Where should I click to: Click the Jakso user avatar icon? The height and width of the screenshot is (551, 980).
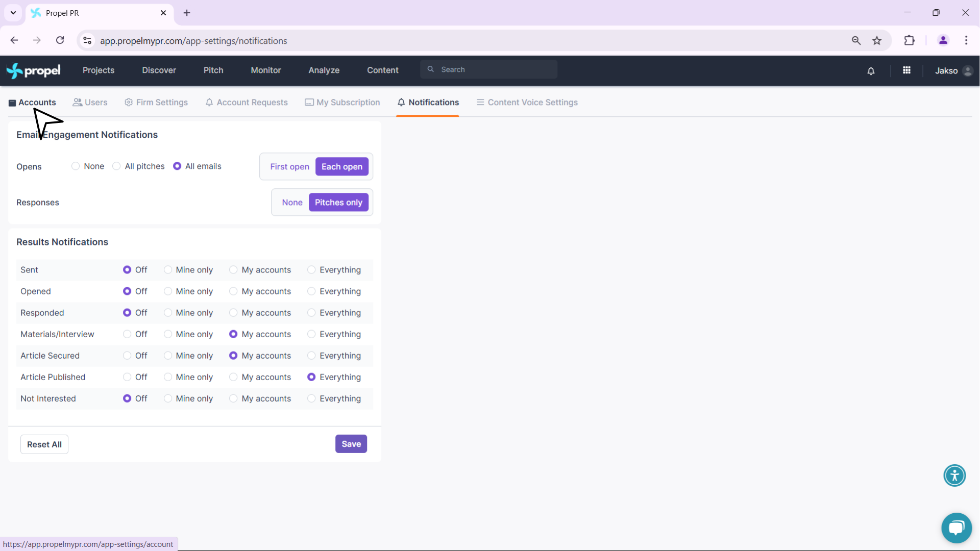968,71
